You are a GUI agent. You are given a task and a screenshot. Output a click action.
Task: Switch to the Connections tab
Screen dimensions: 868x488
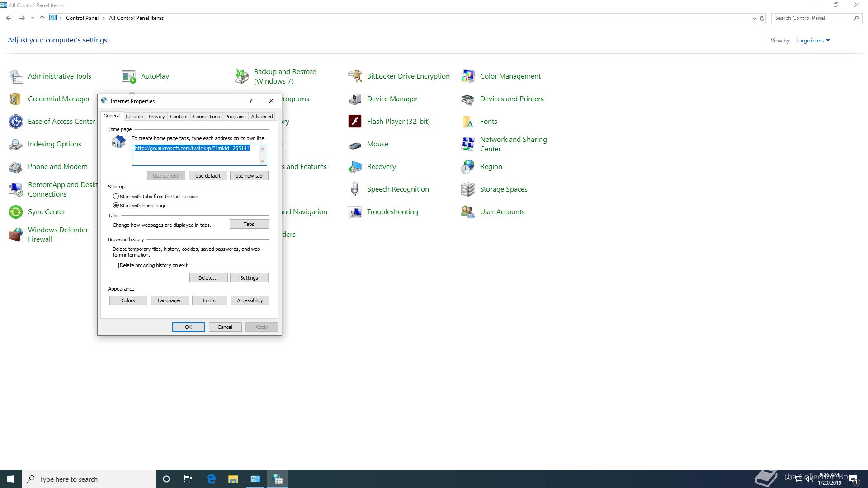[x=206, y=117]
